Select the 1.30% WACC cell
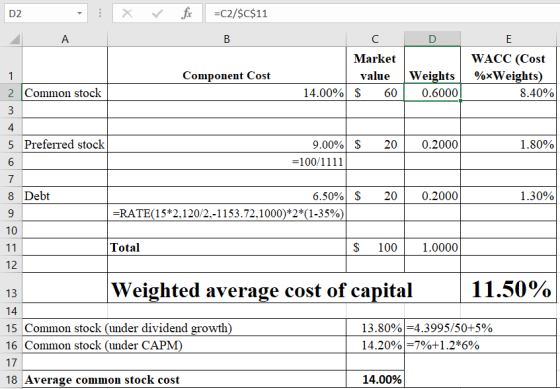The width and height of the screenshot is (560, 389). coord(509,196)
